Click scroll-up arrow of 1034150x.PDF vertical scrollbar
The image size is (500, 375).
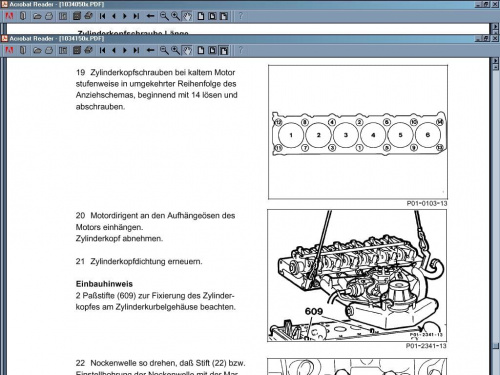pos(495,67)
